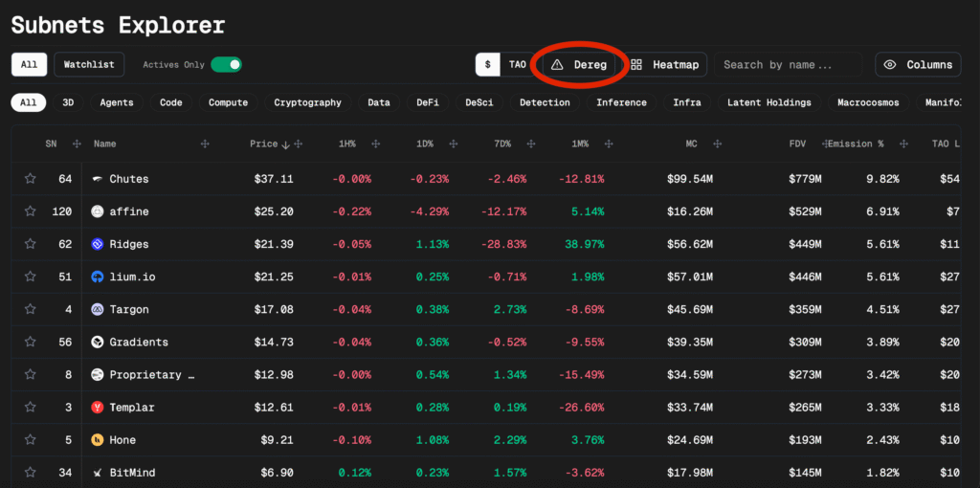Star the Targon subnet row
This screenshot has width=980, height=488.
[x=30, y=309]
